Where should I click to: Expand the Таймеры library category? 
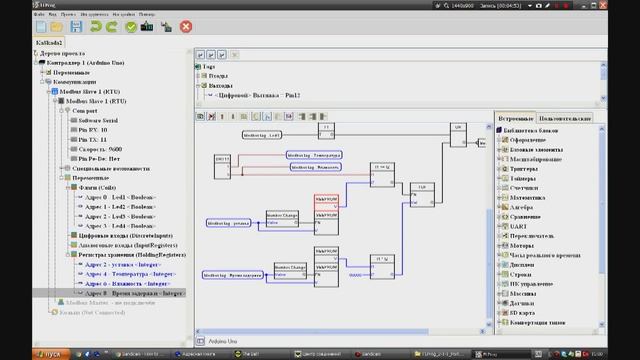pos(499,178)
